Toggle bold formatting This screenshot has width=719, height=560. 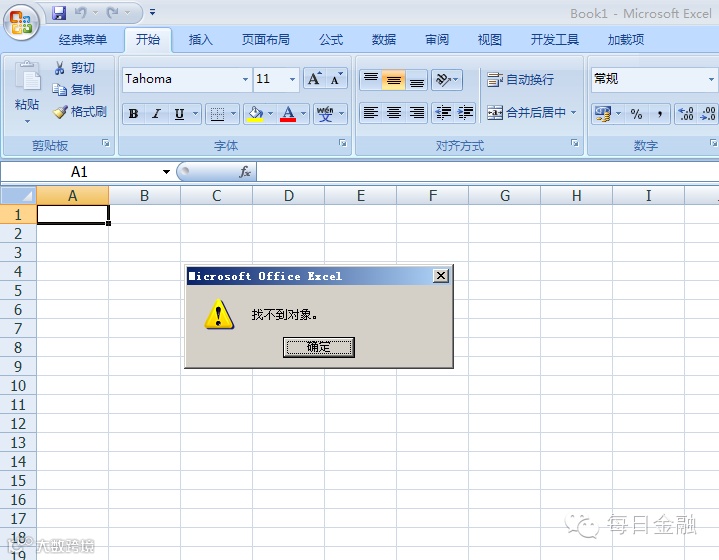coord(133,114)
